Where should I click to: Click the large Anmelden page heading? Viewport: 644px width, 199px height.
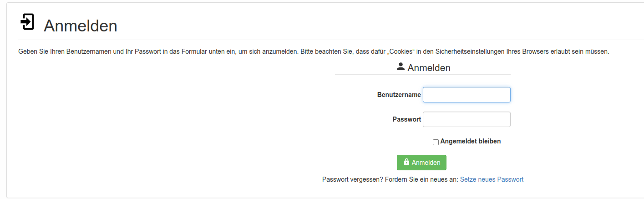coord(81,26)
